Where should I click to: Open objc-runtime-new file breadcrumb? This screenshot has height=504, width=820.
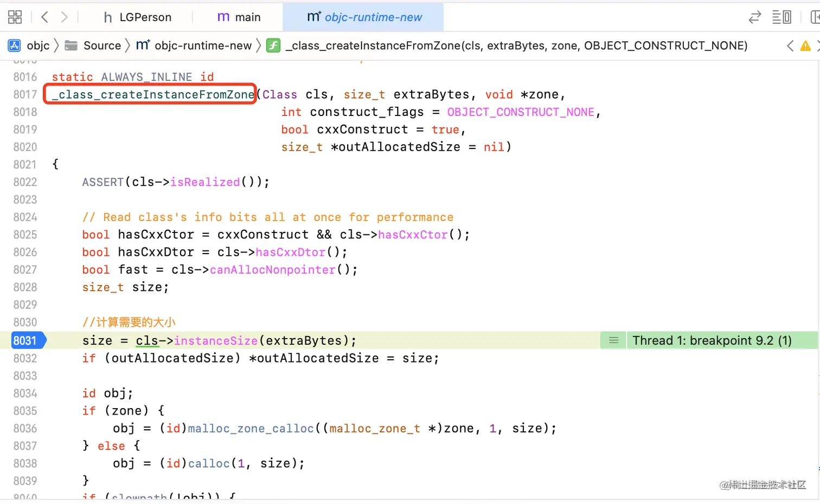[x=203, y=46]
